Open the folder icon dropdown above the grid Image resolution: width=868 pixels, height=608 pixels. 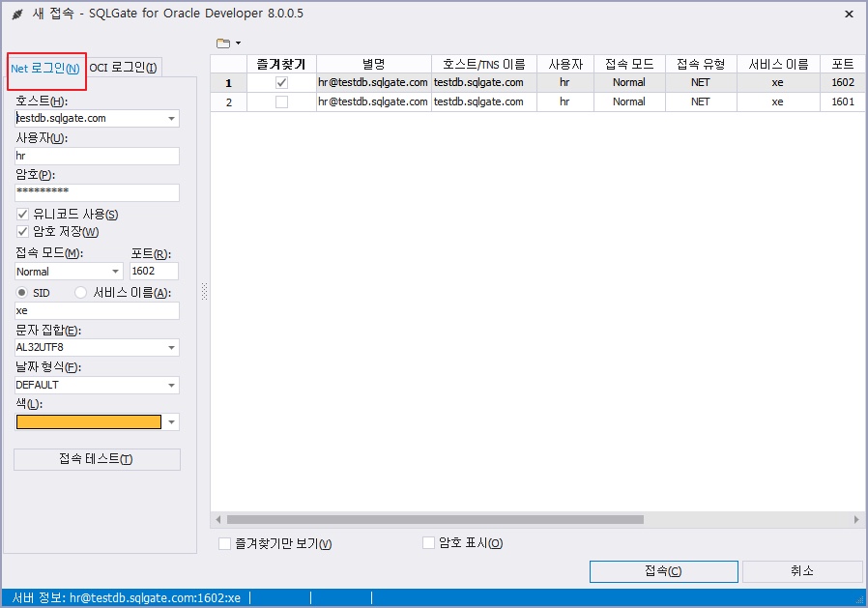click(x=228, y=43)
